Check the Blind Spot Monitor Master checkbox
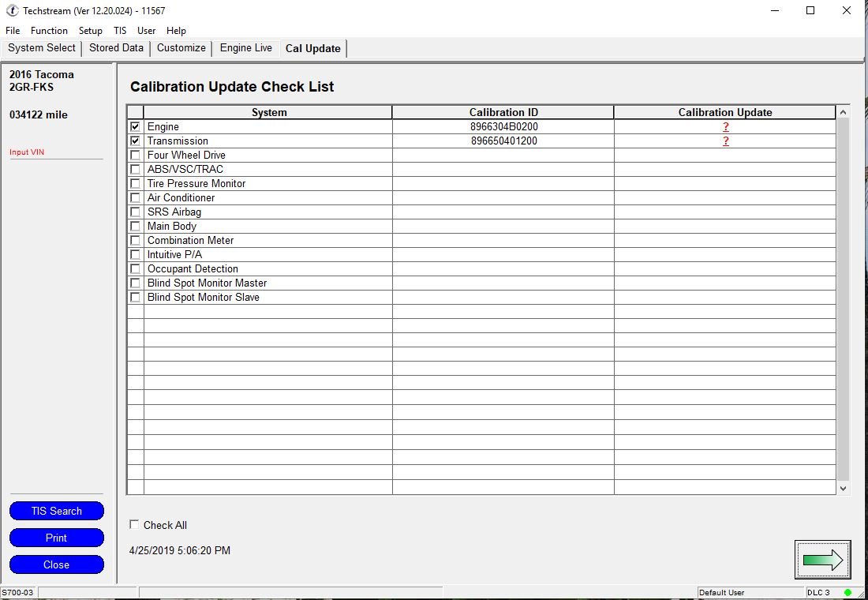868x600 pixels. tap(135, 283)
